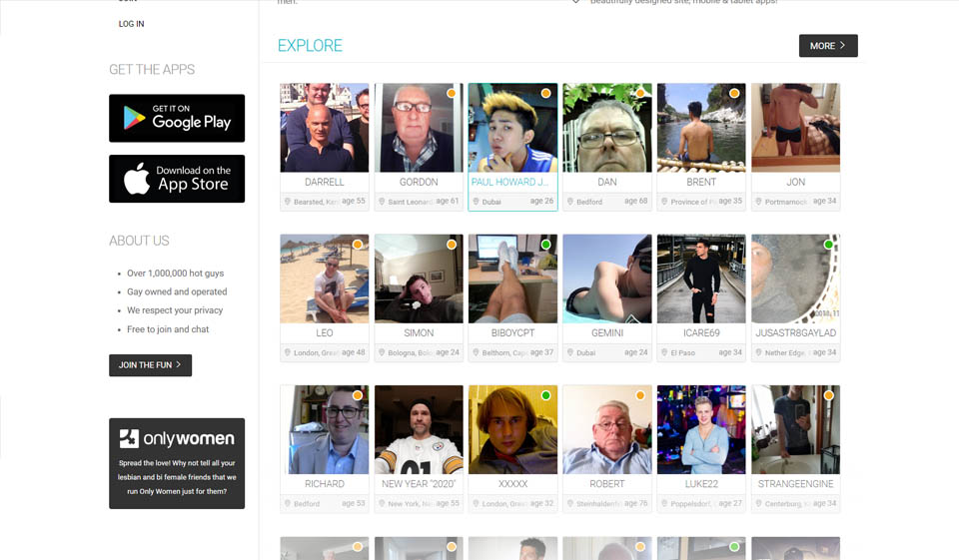Click the Only Women logo banner
959x560 pixels.
click(x=177, y=438)
